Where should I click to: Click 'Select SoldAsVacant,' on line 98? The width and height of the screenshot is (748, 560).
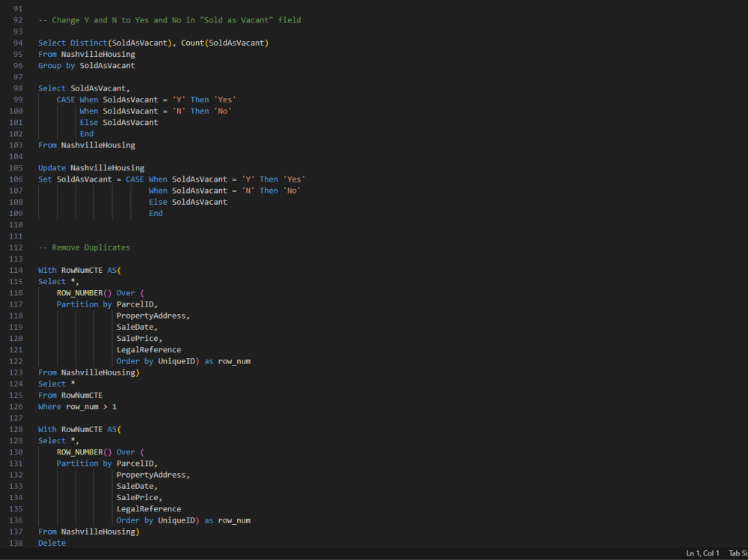coord(84,88)
